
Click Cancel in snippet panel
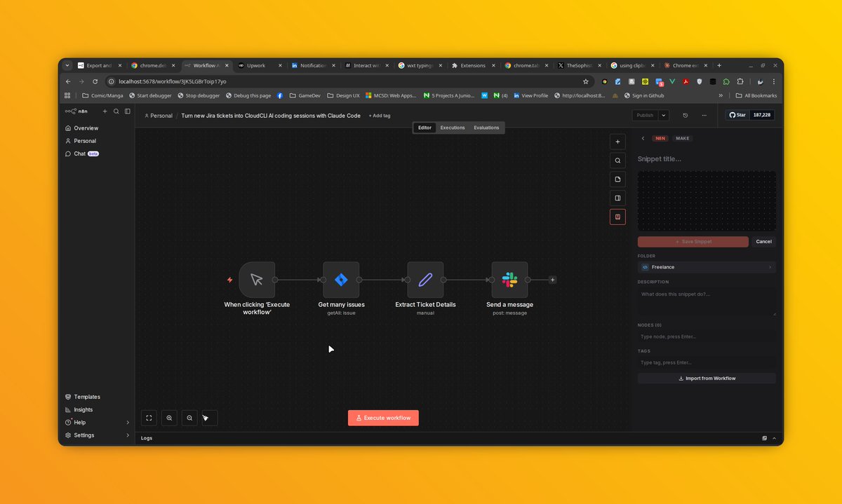tap(764, 241)
